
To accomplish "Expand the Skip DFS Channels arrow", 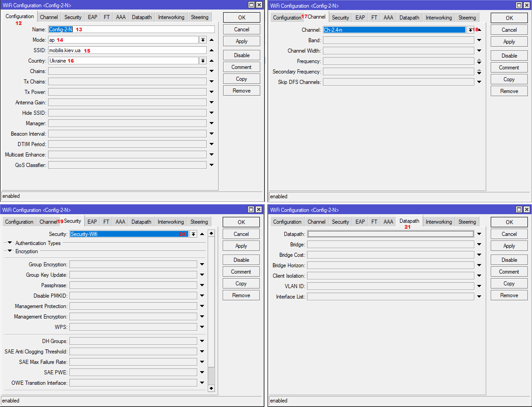I will (479, 82).
